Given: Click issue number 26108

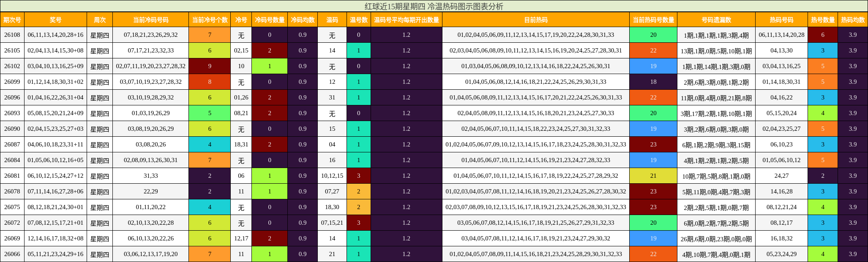Looking at the screenshot, I should [x=12, y=35].
